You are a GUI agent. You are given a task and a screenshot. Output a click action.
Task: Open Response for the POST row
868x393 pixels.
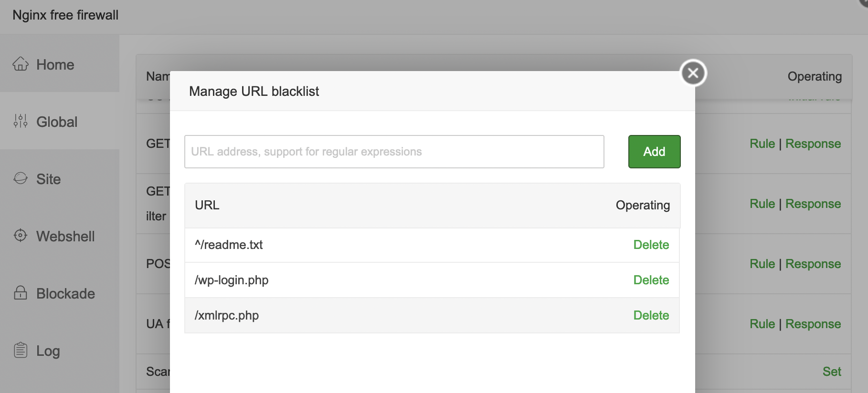813,264
